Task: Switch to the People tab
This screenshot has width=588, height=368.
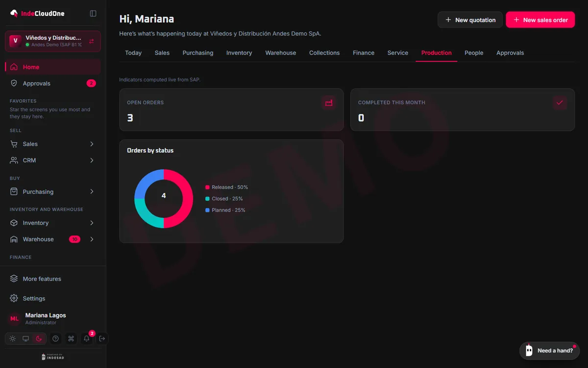Action: click(474, 53)
